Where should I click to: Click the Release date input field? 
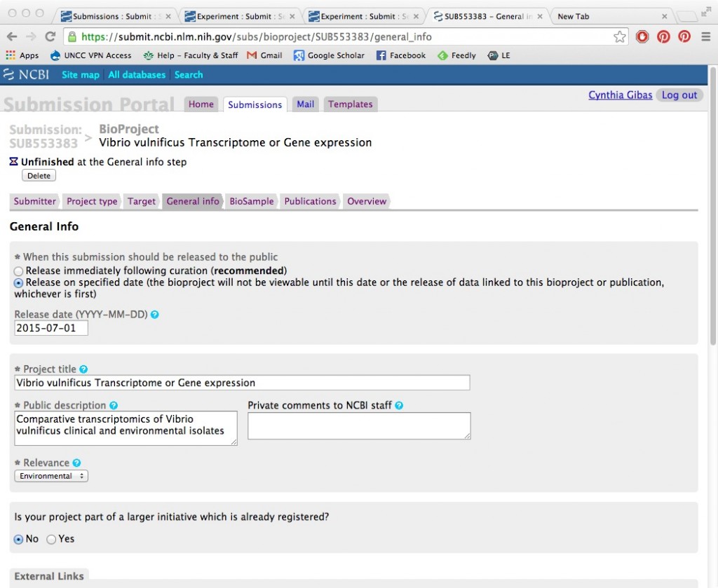(x=51, y=328)
